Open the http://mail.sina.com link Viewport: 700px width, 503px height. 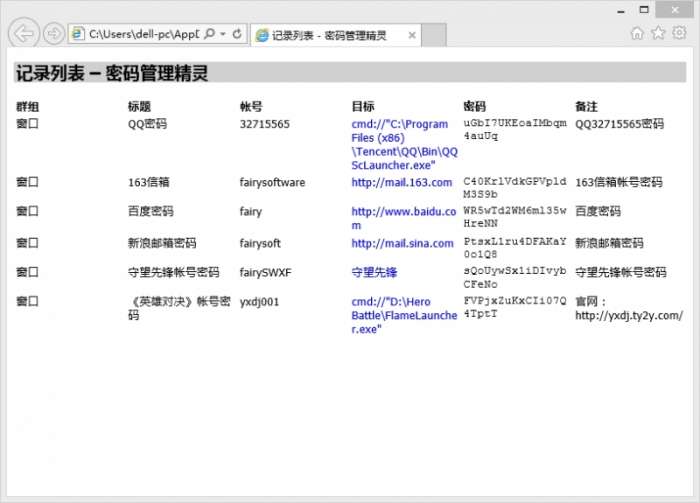(x=402, y=243)
